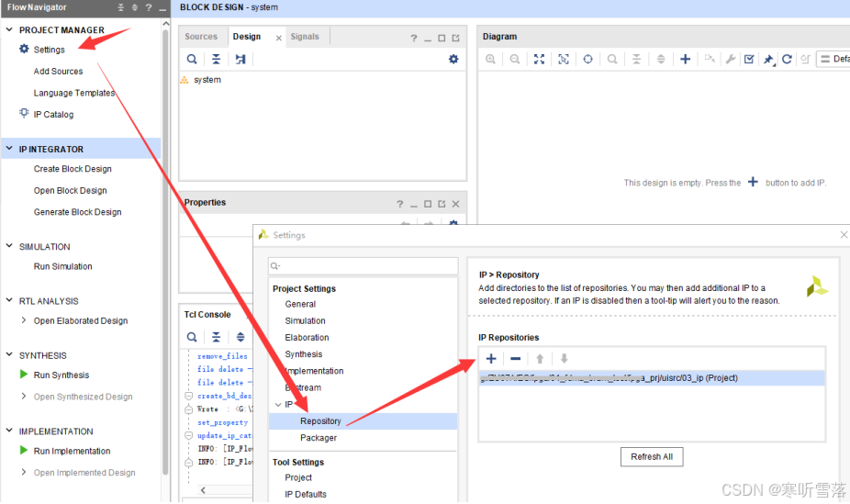850x504 pixels.
Task: Expand Open Elaborated Design
Action: (x=24, y=320)
